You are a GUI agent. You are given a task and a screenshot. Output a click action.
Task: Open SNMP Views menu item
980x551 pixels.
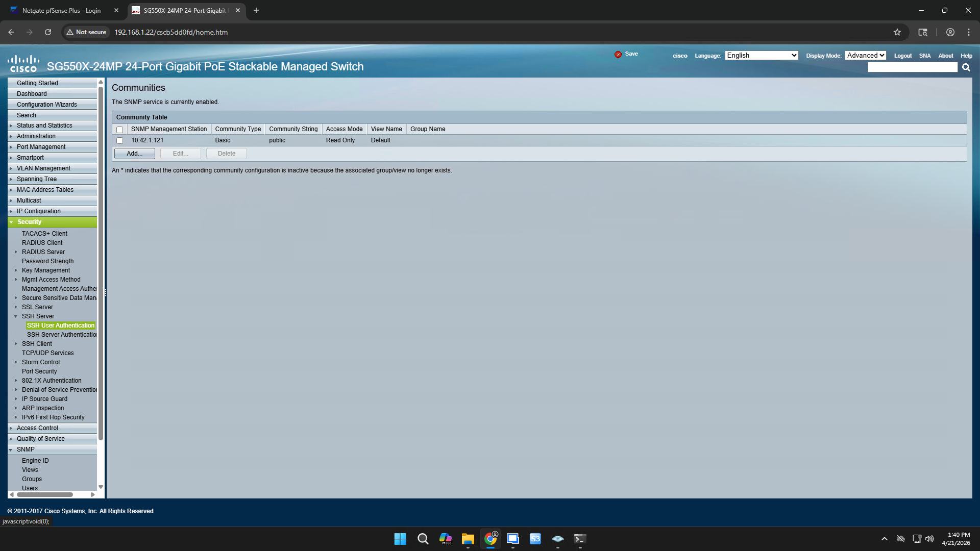click(30, 470)
